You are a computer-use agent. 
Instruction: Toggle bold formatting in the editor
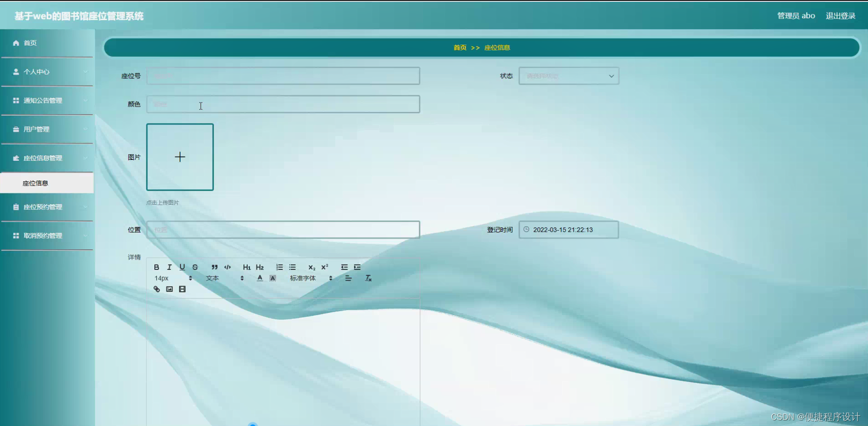(x=157, y=267)
